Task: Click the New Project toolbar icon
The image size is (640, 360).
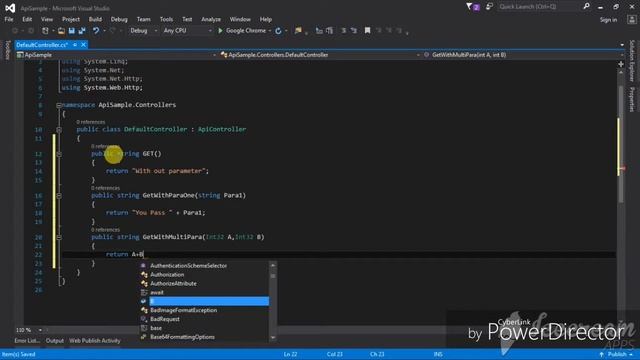Action: 45,31
